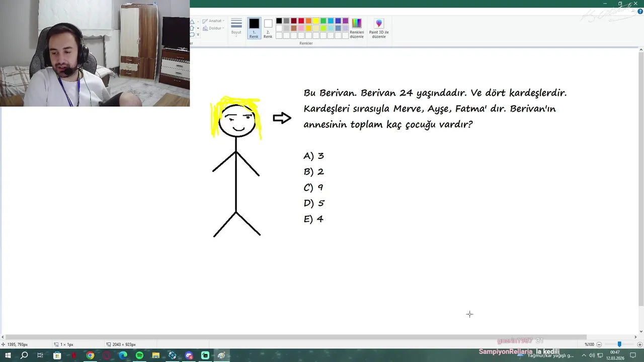Pick the brown color swatch
Screen dimensions: 644x362
294,28
